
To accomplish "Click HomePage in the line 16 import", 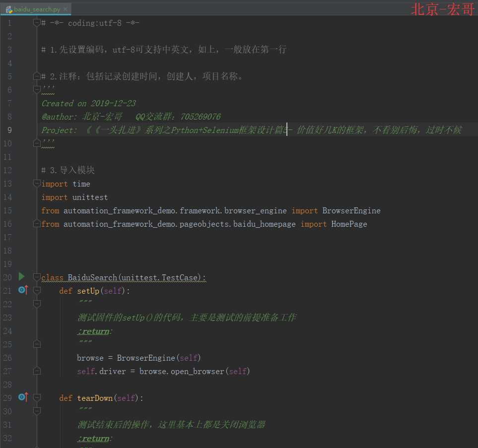I will (349, 224).
